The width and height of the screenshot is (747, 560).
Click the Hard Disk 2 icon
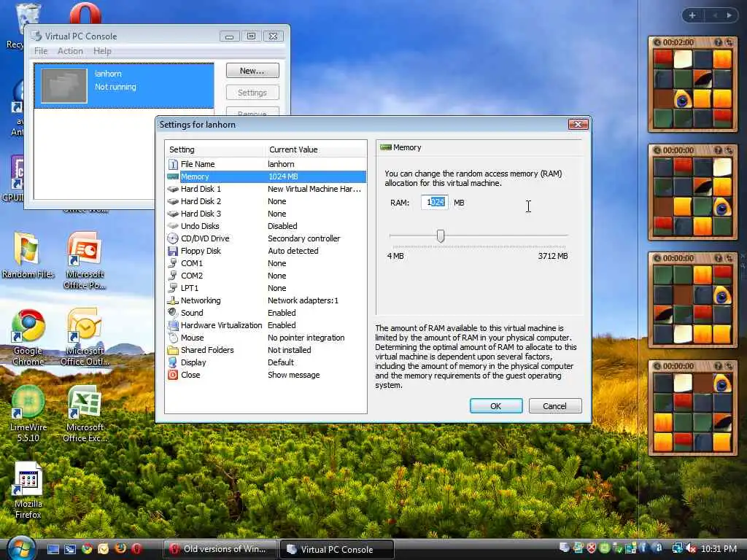[x=172, y=201]
